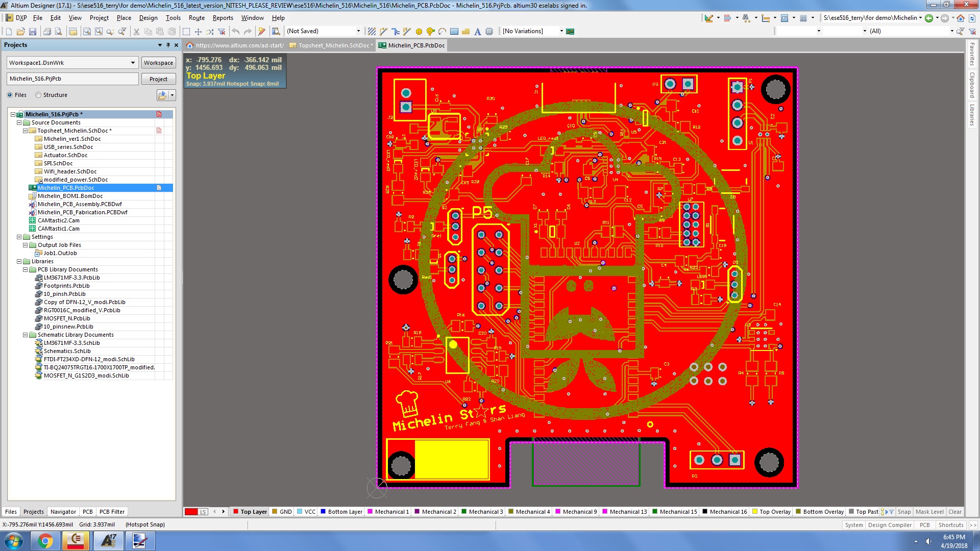Image resolution: width=980 pixels, height=551 pixels.
Task: Select the Place String text tool
Action: (477, 32)
